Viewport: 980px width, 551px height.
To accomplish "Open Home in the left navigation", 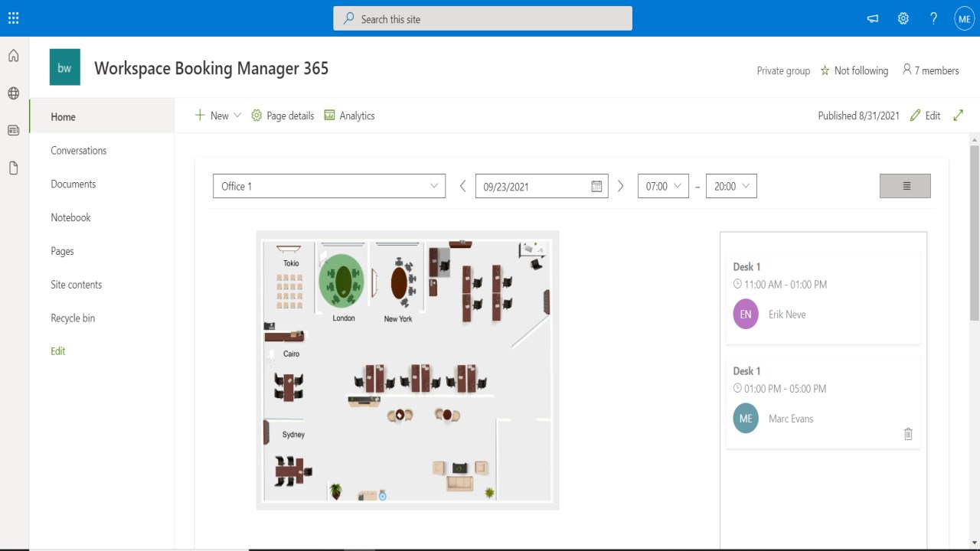I will click(102, 117).
